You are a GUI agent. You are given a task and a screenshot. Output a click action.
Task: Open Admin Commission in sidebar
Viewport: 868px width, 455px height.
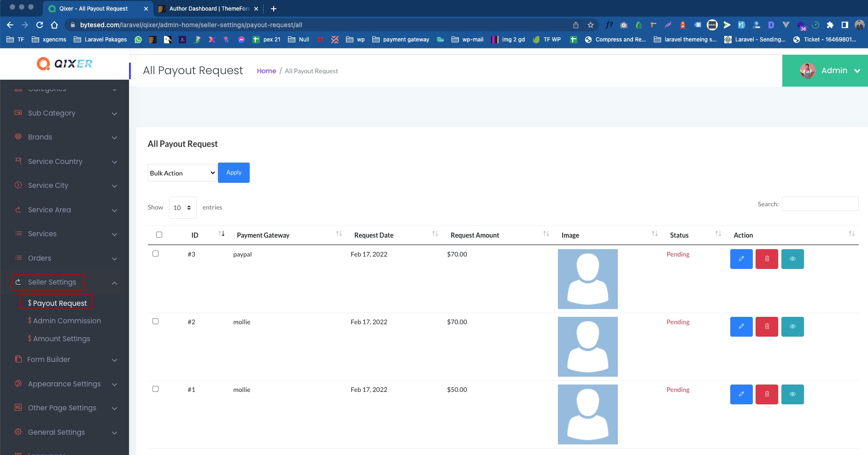(67, 321)
